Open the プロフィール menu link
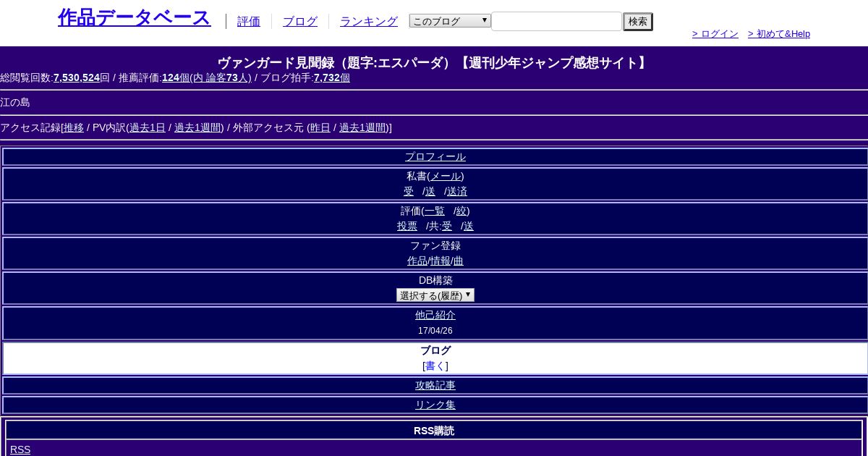868x456 pixels. pyautogui.click(x=435, y=156)
